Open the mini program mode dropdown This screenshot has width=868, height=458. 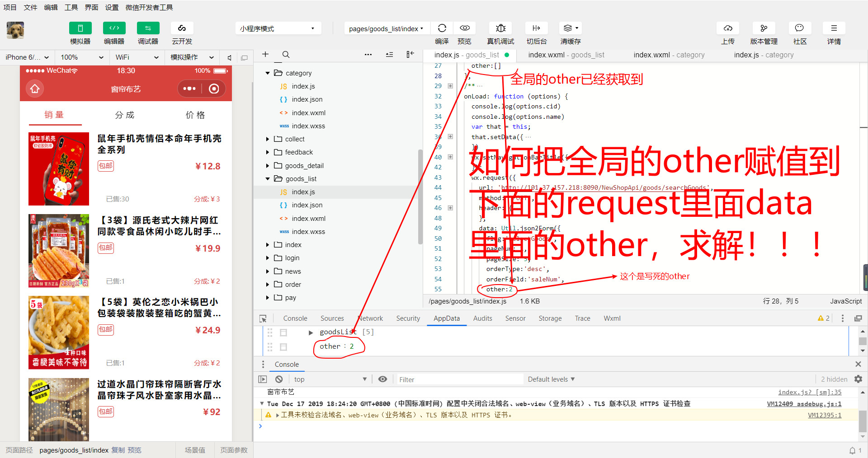coord(278,28)
